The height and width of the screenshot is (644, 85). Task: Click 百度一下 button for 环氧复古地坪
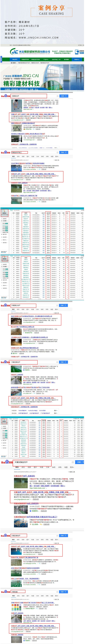click(64, 305)
